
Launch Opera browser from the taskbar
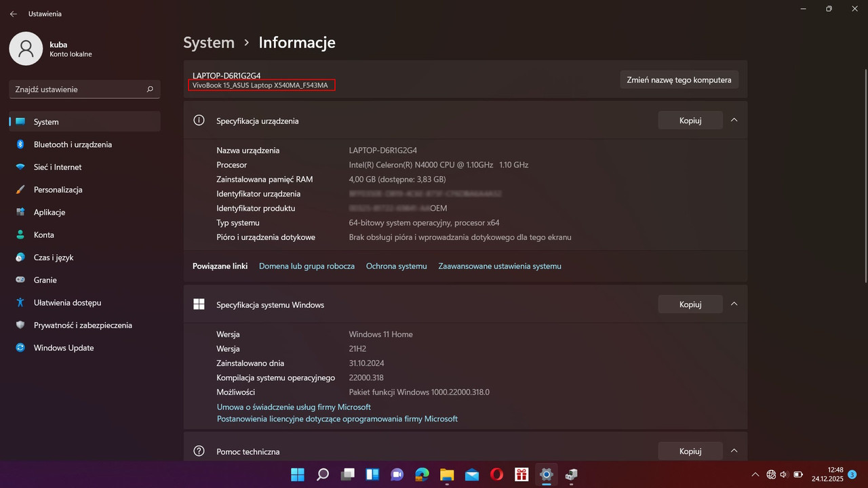pos(496,474)
